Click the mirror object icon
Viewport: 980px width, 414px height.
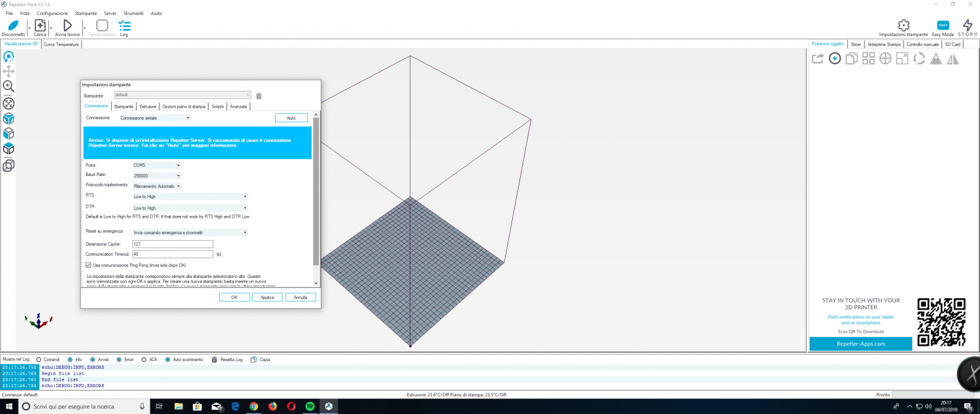[953, 58]
